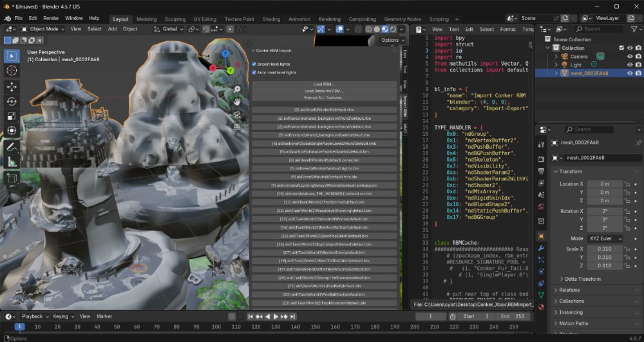
Task: Hide mesh_0002FA68 via eye icon
Action: pos(630,73)
